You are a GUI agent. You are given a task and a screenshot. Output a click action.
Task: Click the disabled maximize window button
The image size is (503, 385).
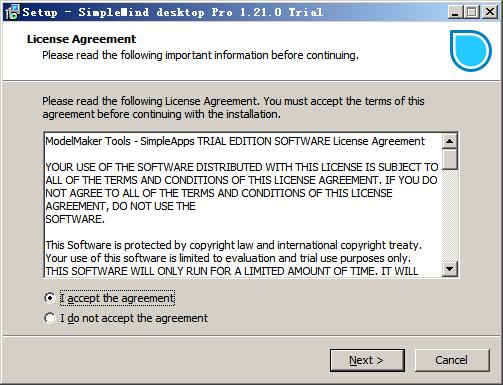pyautogui.click(x=472, y=12)
